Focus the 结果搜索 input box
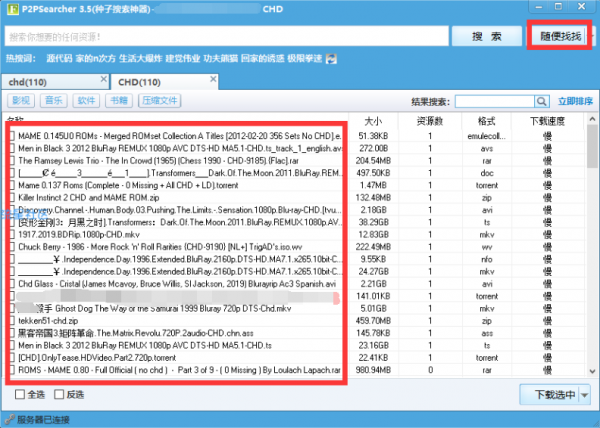This screenshot has width=600, height=428. click(x=494, y=101)
